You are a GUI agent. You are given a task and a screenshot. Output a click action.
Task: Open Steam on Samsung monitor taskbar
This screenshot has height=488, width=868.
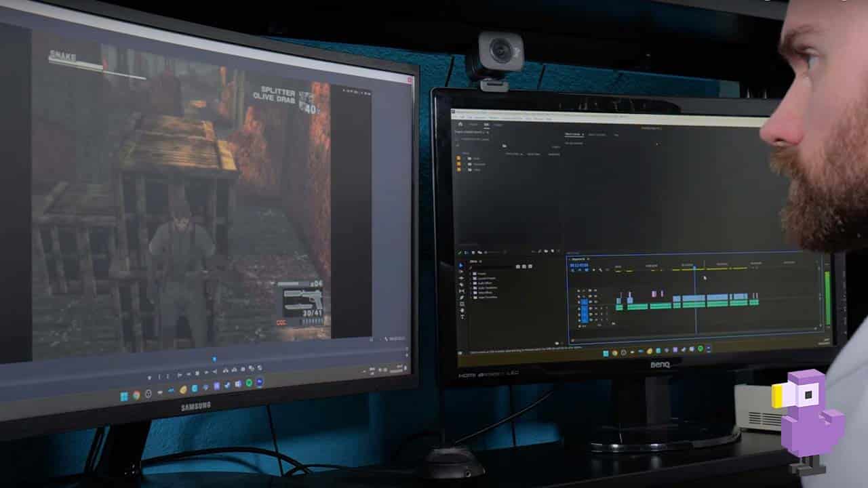click(x=227, y=386)
